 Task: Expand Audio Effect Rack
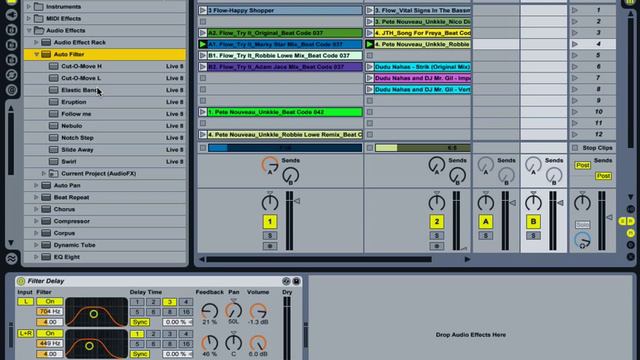coord(36,42)
